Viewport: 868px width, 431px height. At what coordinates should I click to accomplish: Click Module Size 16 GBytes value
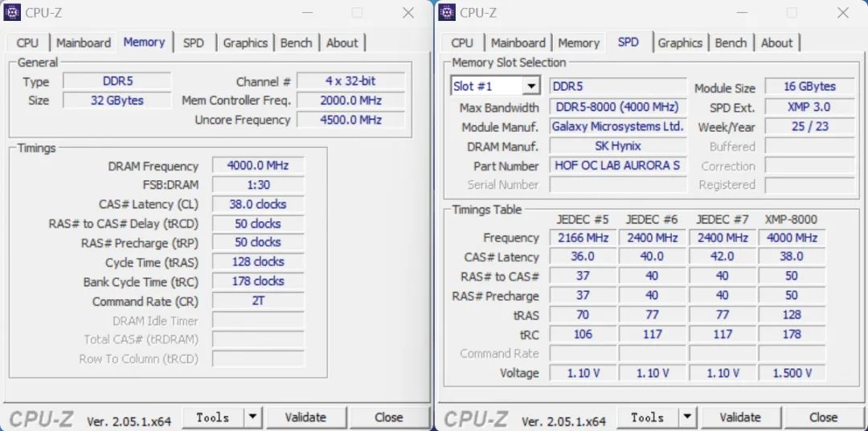[810, 86]
